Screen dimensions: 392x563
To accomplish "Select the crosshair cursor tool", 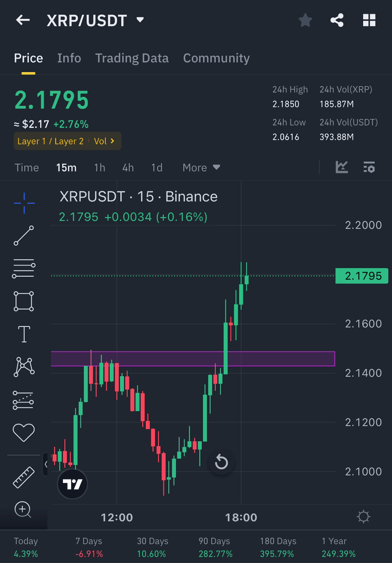I will point(24,203).
